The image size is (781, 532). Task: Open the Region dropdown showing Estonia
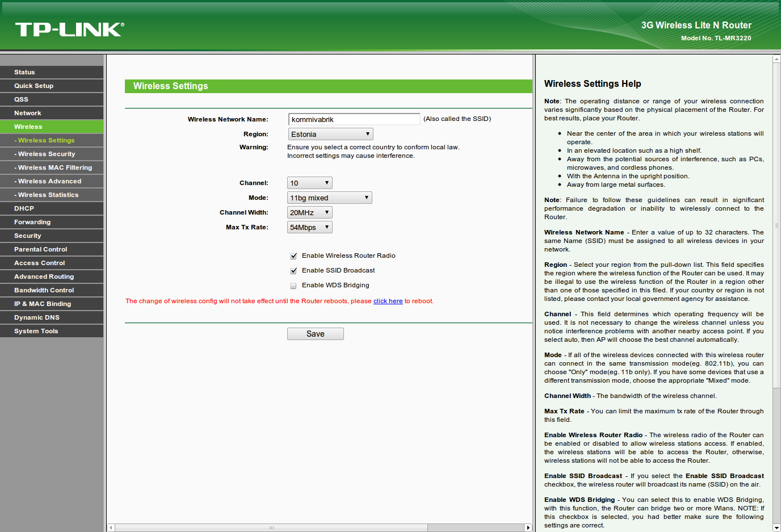pyautogui.click(x=330, y=134)
